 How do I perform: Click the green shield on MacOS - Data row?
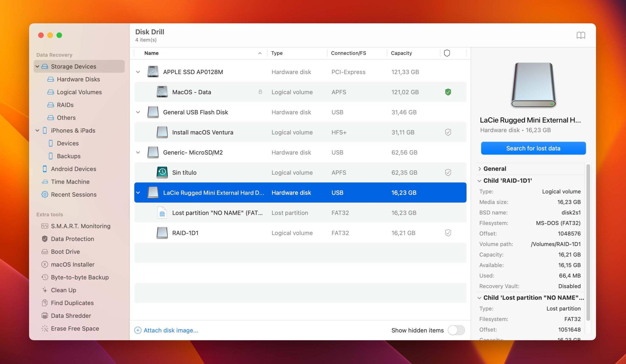coord(448,92)
